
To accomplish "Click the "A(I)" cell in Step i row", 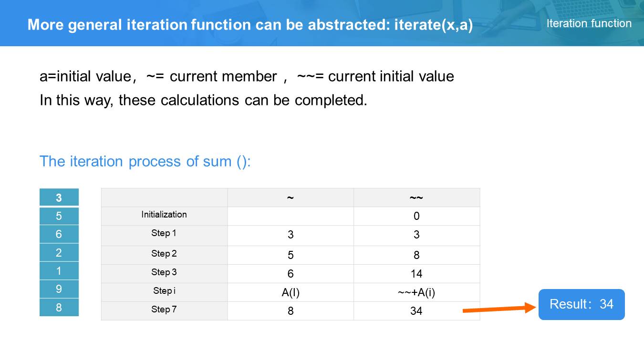I will 290,292.
